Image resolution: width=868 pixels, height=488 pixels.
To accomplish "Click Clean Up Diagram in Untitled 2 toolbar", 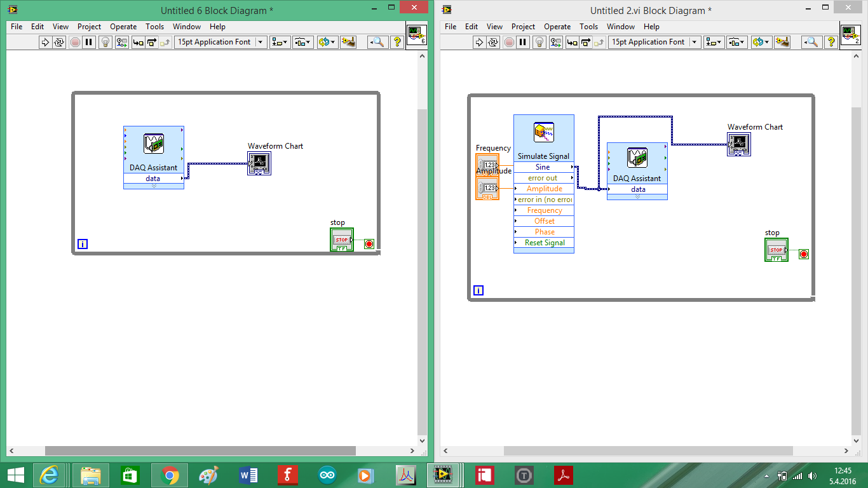I will pyautogui.click(x=782, y=42).
